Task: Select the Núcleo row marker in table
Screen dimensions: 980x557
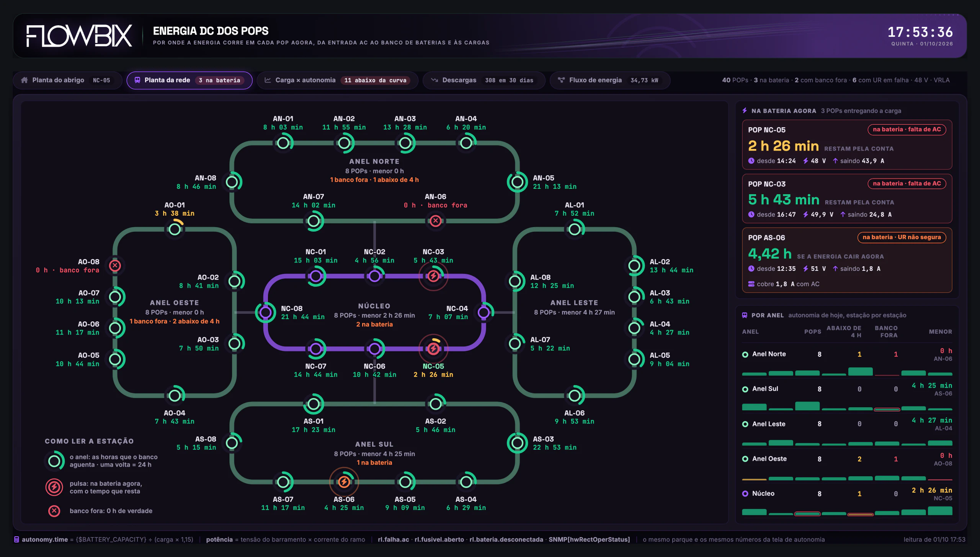Action: (x=745, y=494)
